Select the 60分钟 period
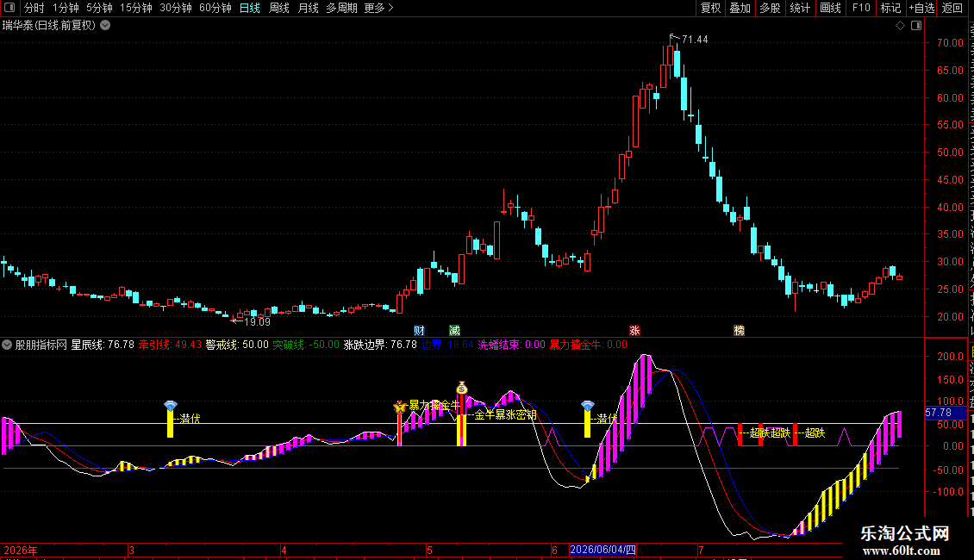The width and height of the screenshot is (974, 560). tap(215, 8)
